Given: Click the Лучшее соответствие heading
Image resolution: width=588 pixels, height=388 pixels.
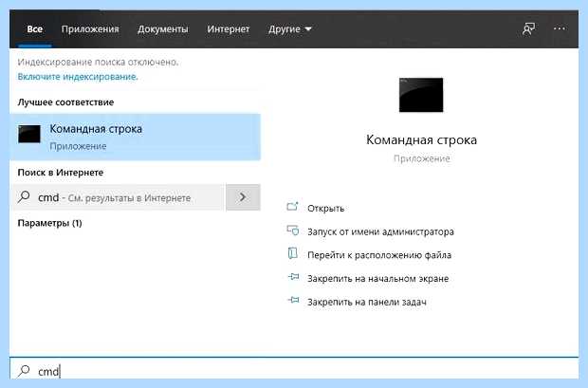Looking at the screenshot, I should pyautogui.click(x=65, y=102).
